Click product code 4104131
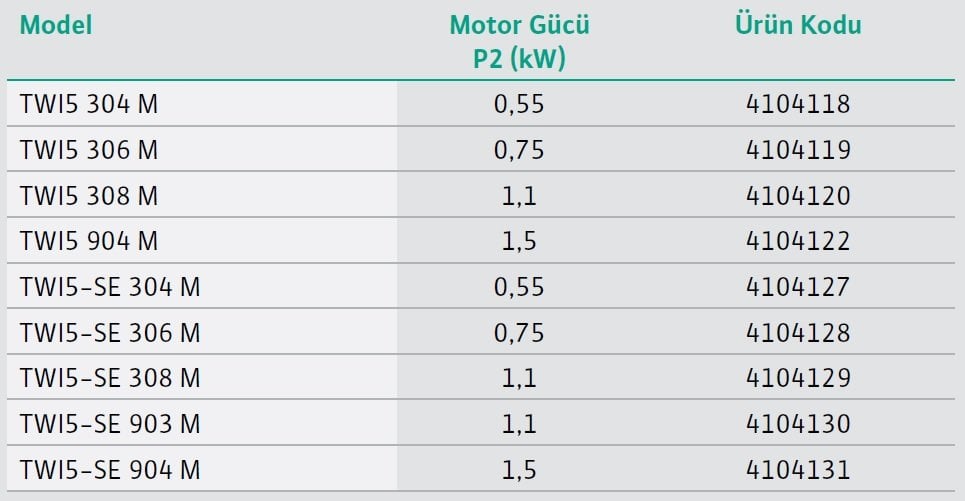 point(798,470)
